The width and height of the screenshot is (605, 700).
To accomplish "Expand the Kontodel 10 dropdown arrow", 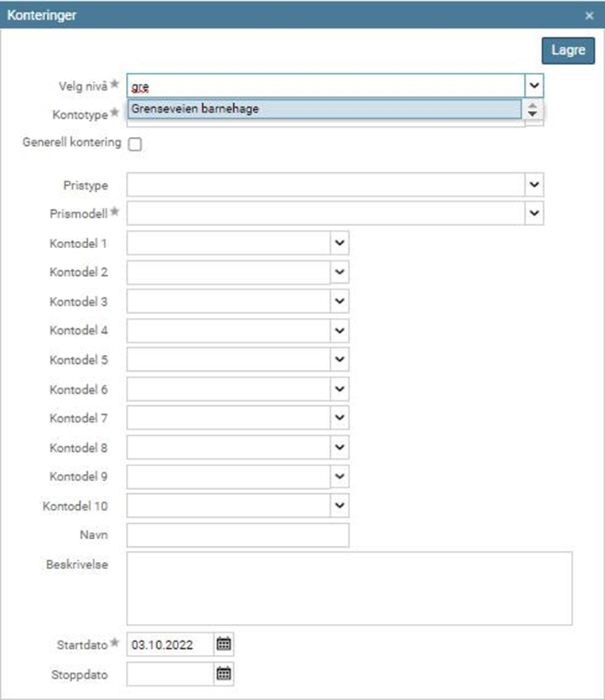I will (x=340, y=505).
